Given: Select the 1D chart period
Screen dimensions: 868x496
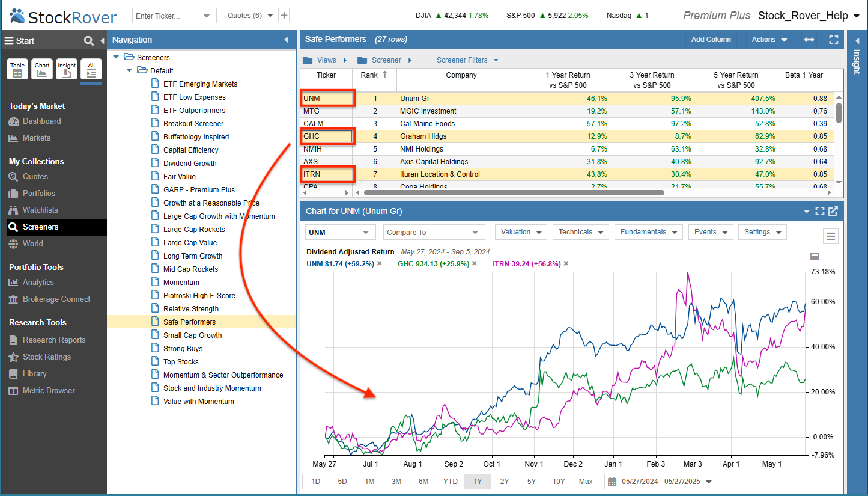Looking at the screenshot, I should 315,482.
